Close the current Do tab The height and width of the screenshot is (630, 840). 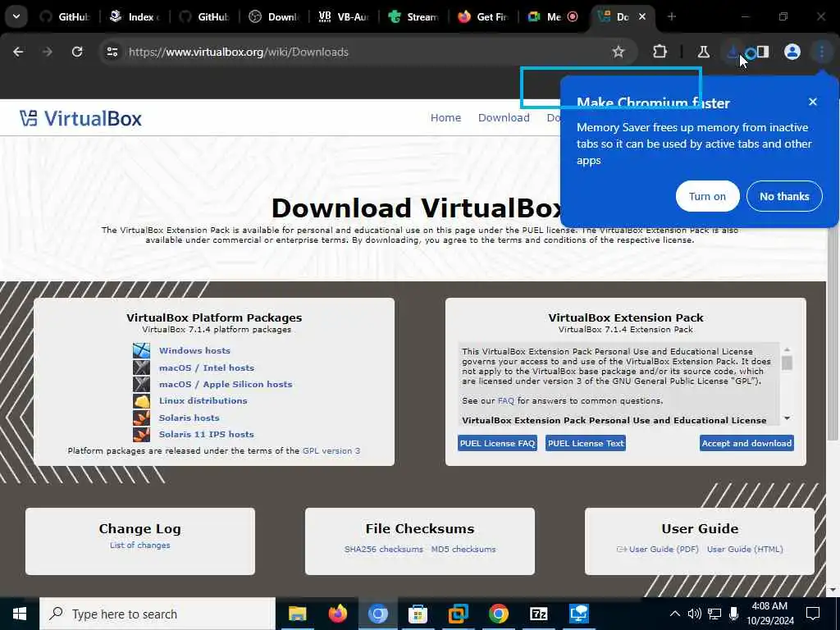642,16
